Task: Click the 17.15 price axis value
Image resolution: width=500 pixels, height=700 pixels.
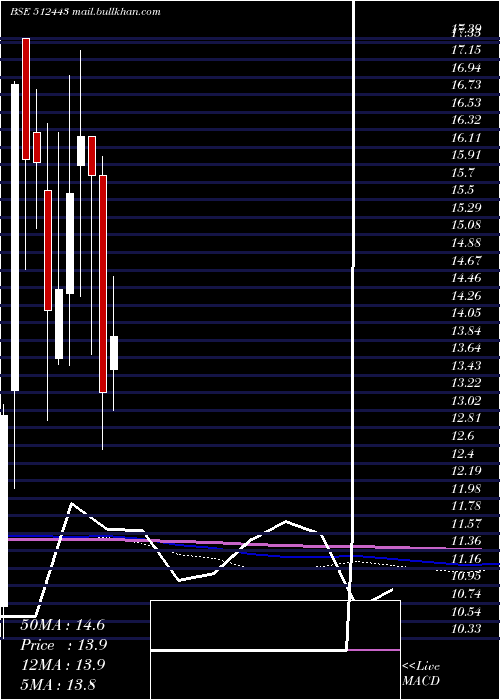Action: [x=466, y=50]
